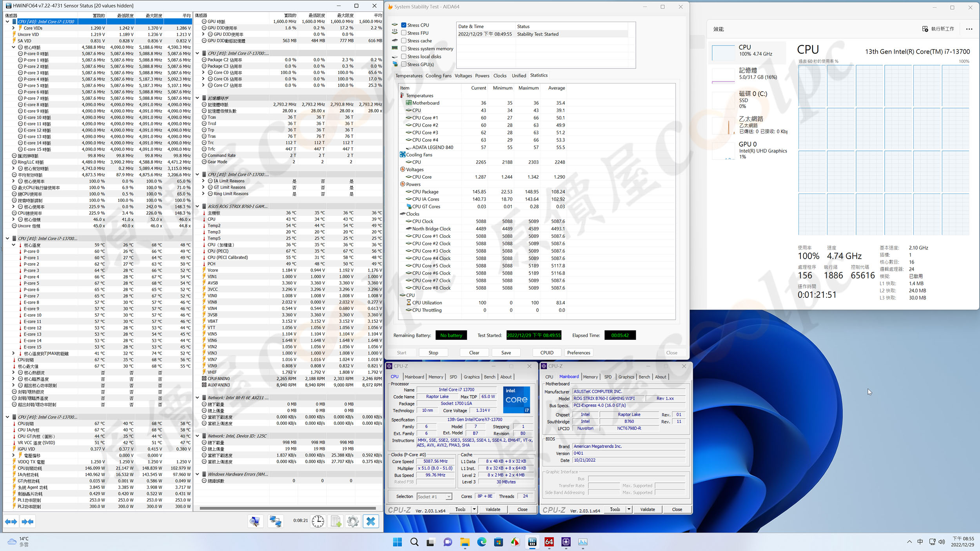
Task: Collapse the top CPU [#0] i7-13700 sensor group
Action: [7, 22]
